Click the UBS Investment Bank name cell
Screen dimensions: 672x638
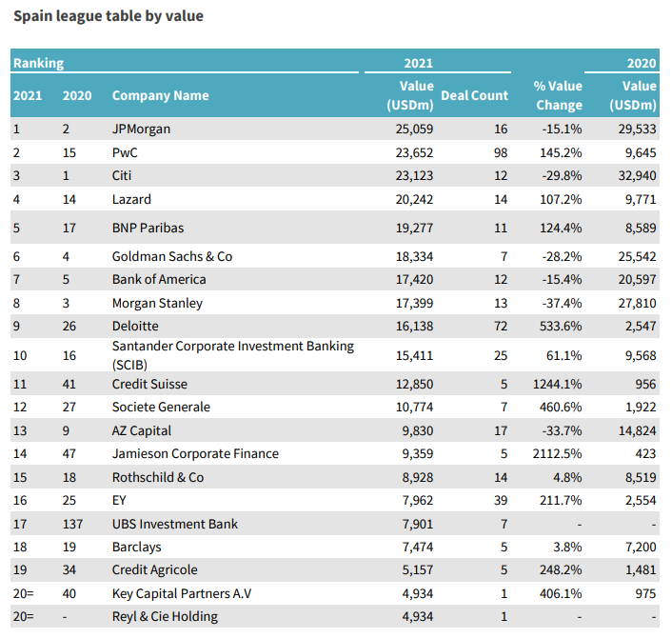175,524
